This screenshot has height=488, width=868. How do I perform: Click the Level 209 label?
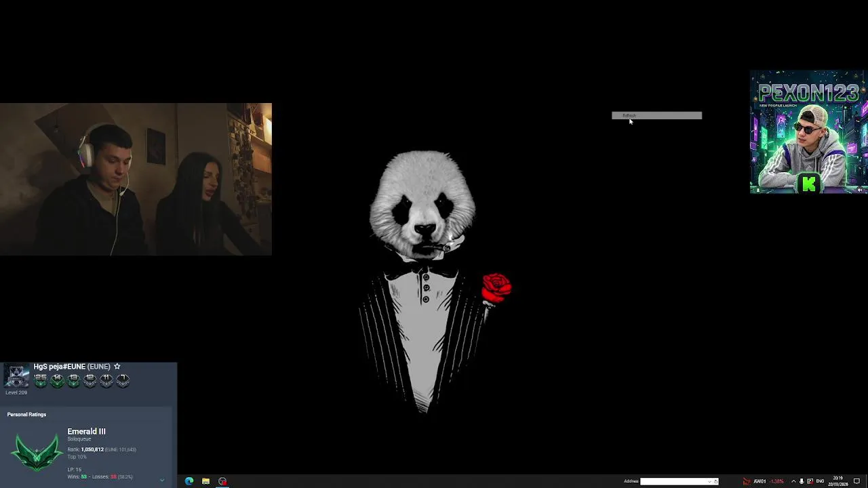[16, 392]
